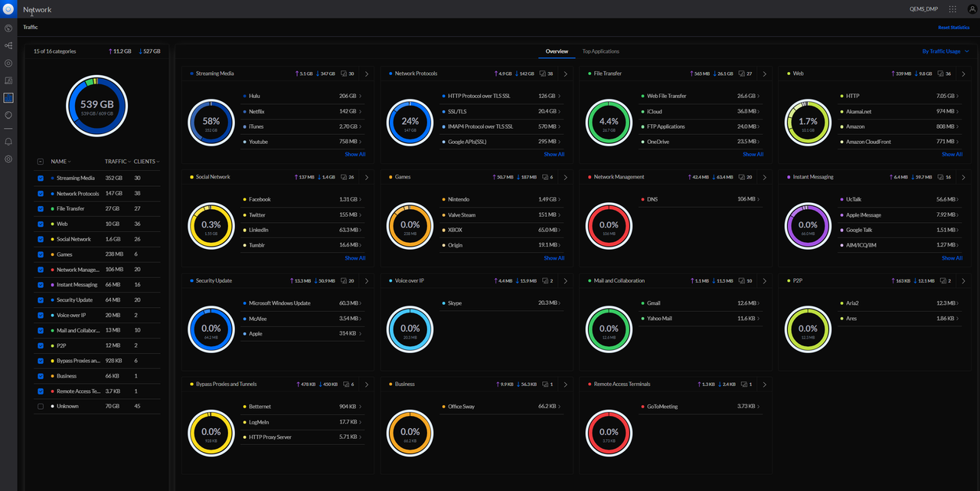Open the apps grid icon

tap(952, 9)
